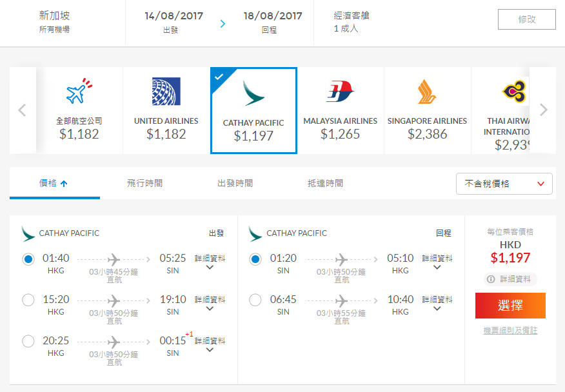Click the $1,182 全部航空公司 price
The image size is (565, 392).
(79, 134)
